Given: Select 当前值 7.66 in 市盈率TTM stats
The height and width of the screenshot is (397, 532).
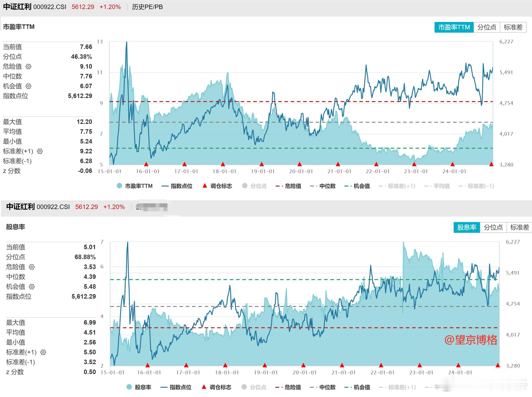Looking at the screenshot, I should (86, 47).
